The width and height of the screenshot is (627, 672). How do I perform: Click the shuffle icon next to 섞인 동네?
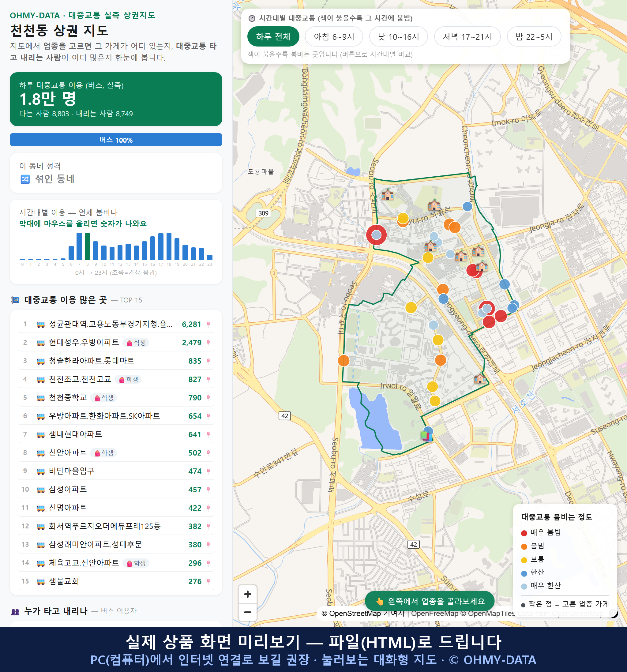coord(25,179)
